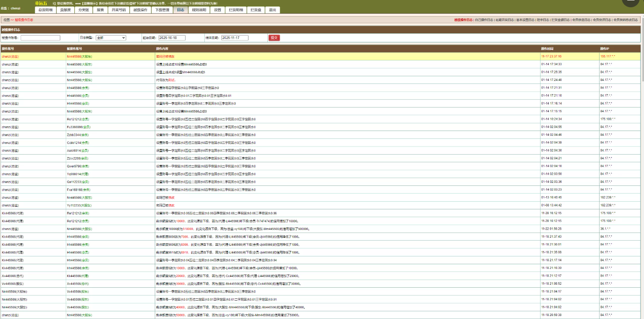The width and height of the screenshot is (644, 319).
Task: Open the 设置 tab
Action: [x=218, y=10]
